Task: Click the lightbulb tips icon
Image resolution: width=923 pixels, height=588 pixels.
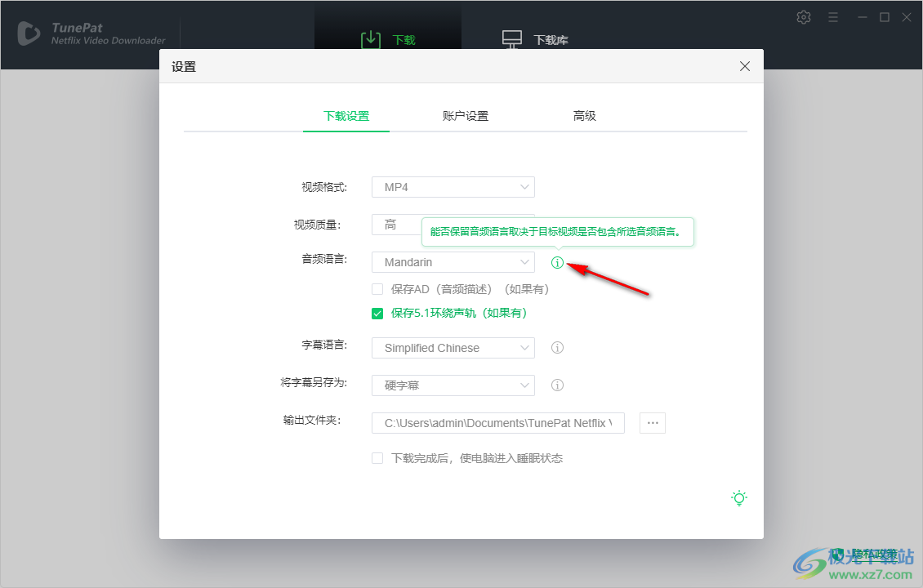Action: click(x=738, y=497)
